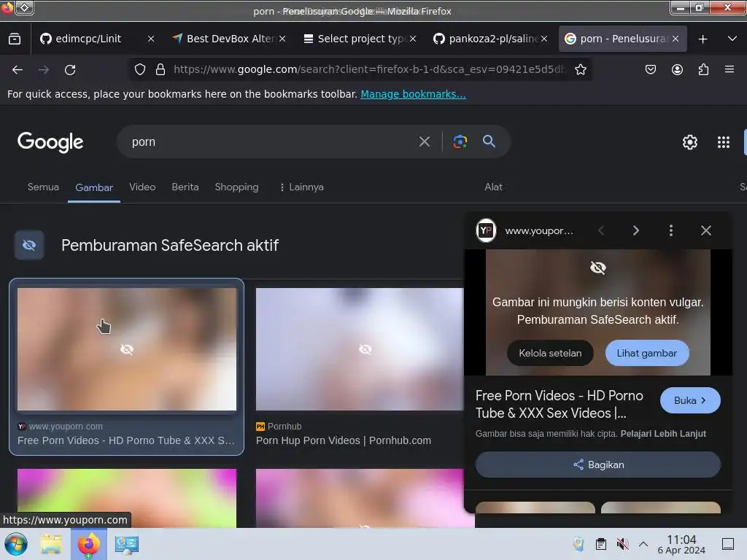Save to Pocket icon in toolbar
Viewport: 747px width, 560px height.
pyautogui.click(x=651, y=69)
